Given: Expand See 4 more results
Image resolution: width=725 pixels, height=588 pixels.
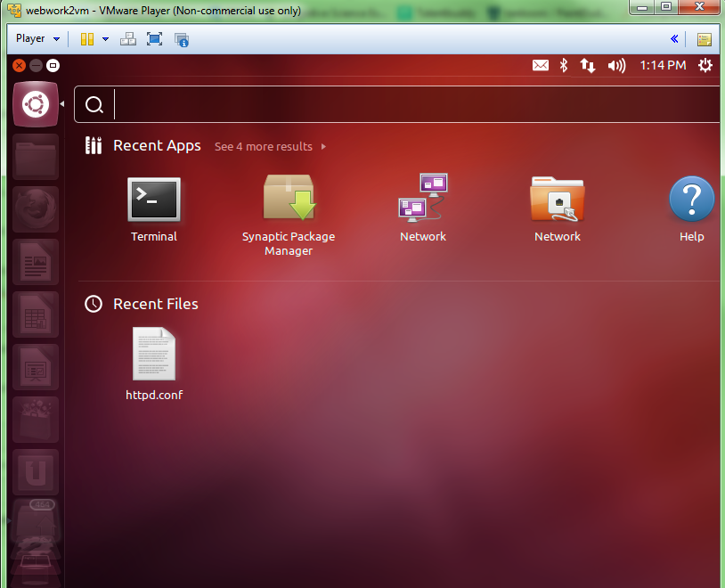Looking at the screenshot, I should click(271, 147).
